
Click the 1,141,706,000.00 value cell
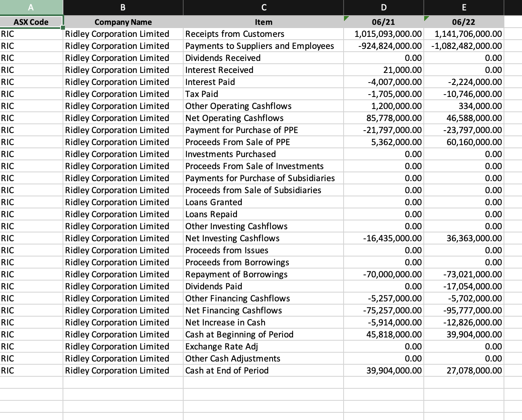tap(464, 34)
